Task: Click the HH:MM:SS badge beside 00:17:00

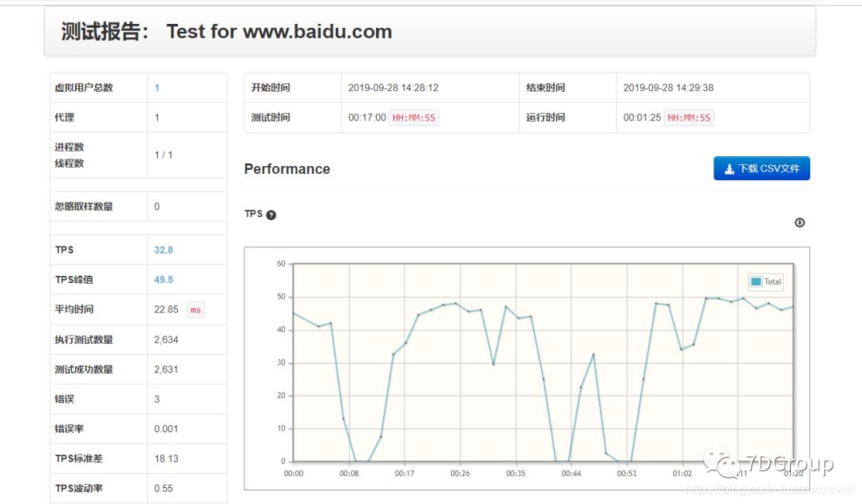Action: 414,117
